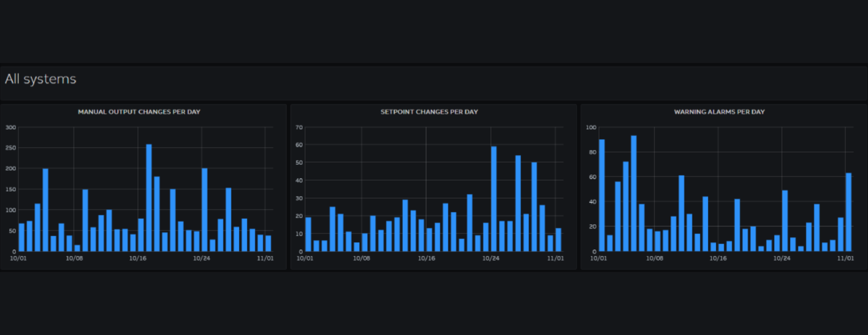Click the "50" y-axis label in Setpoint chart
This screenshot has height=335, width=868.
[299, 162]
